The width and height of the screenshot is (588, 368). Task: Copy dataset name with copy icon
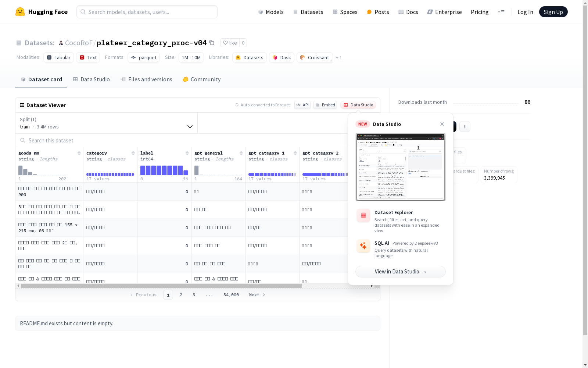tap(212, 43)
